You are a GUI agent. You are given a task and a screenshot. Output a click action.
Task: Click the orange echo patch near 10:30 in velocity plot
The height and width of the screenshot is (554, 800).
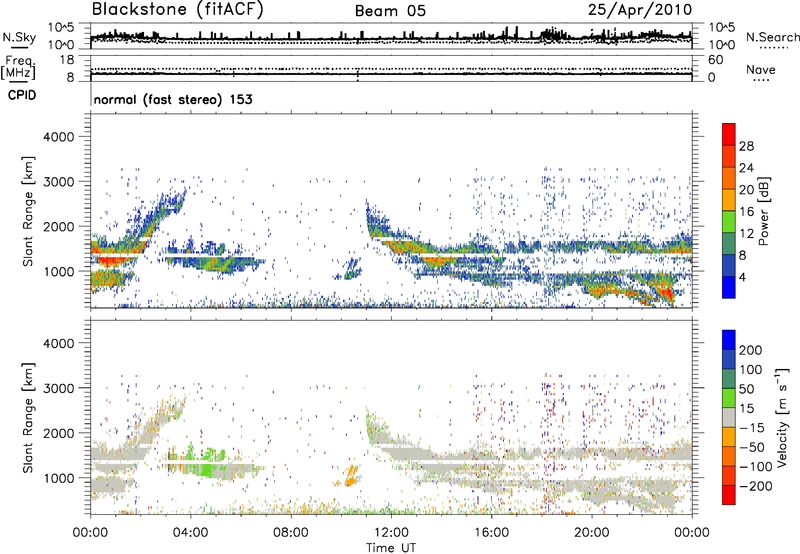351,476
